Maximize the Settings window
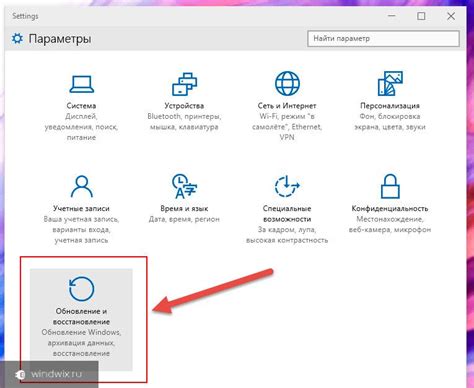This screenshot has height=388, width=474. point(421,16)
